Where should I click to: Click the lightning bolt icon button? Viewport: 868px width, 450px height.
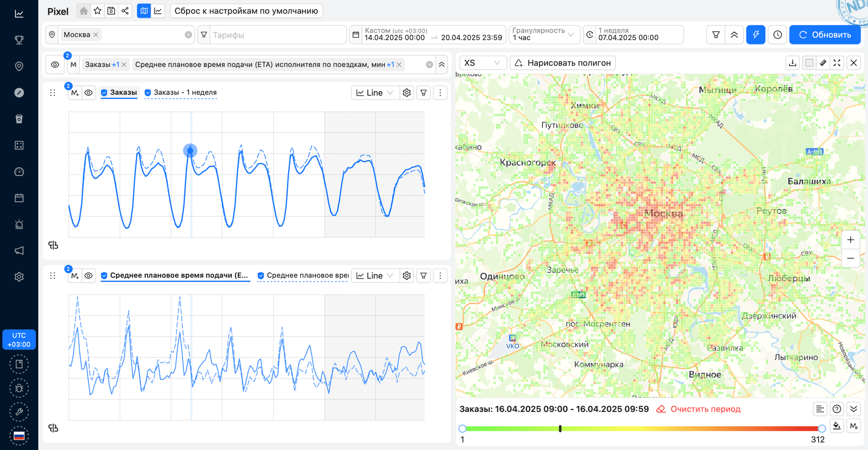click(755, 35)
